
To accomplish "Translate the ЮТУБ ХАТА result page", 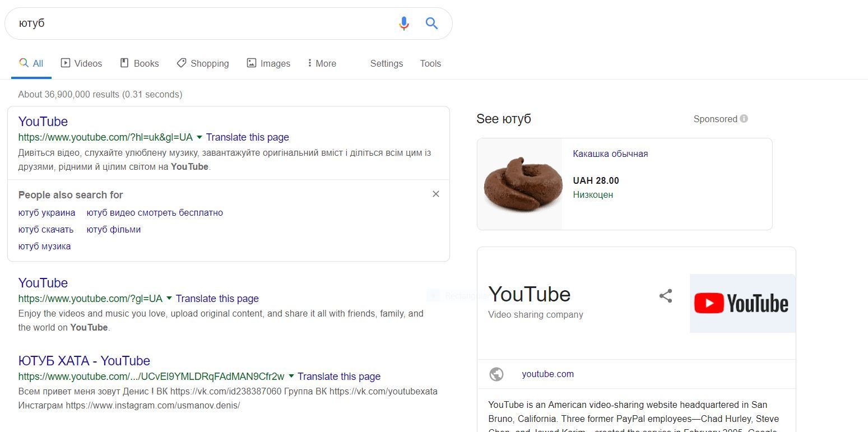I will tap(339, 377).
